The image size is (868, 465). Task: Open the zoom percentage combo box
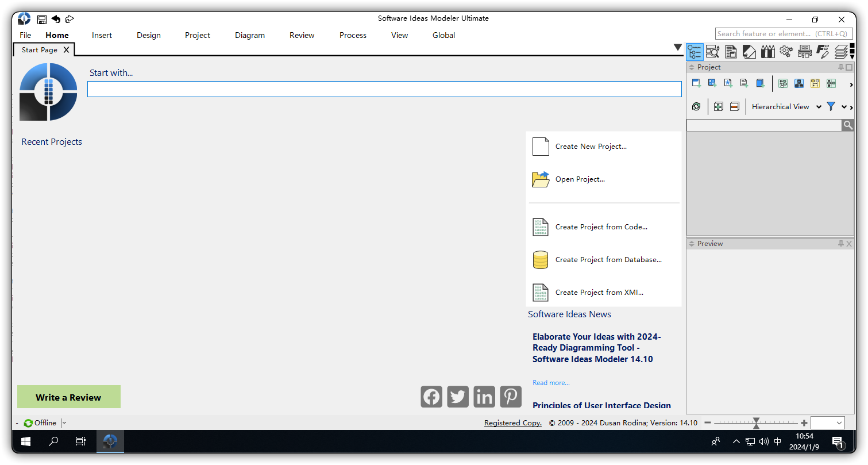click(828, 423)
